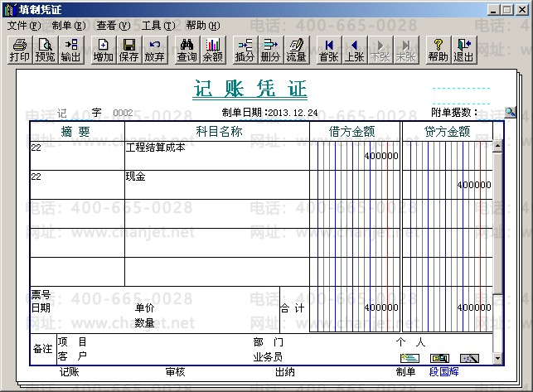Go to last voucher 末张
Image resolution: width=533 pixels, height=392 pixels.
pyautogui.click(x=406, y=50)
